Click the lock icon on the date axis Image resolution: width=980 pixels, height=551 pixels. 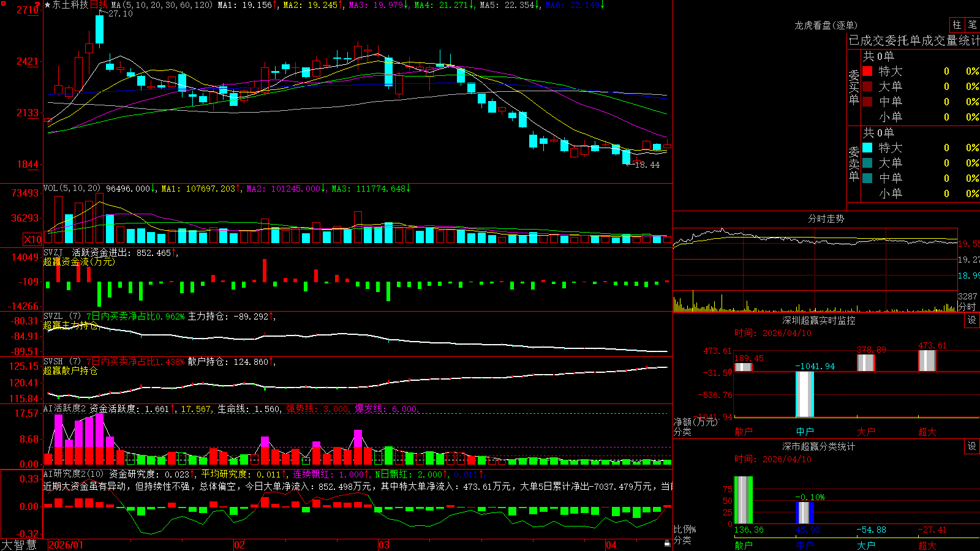click(668, 544)
